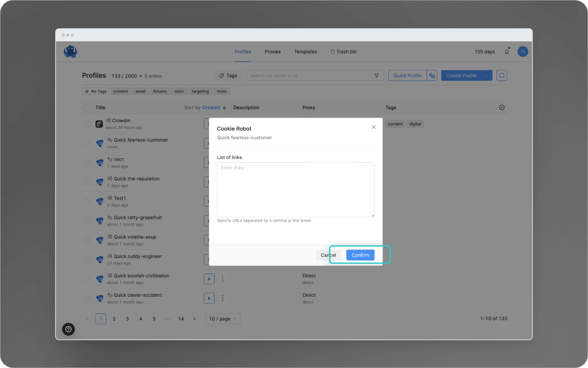This screenshot has height=368, width=588.
Task: Select all profiles with header checkbox
Action: coord(87,108)
